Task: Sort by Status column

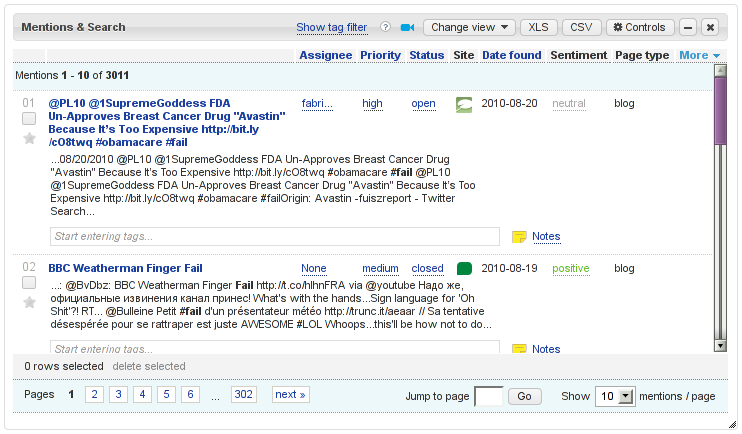Action: (x=426, y=55)
